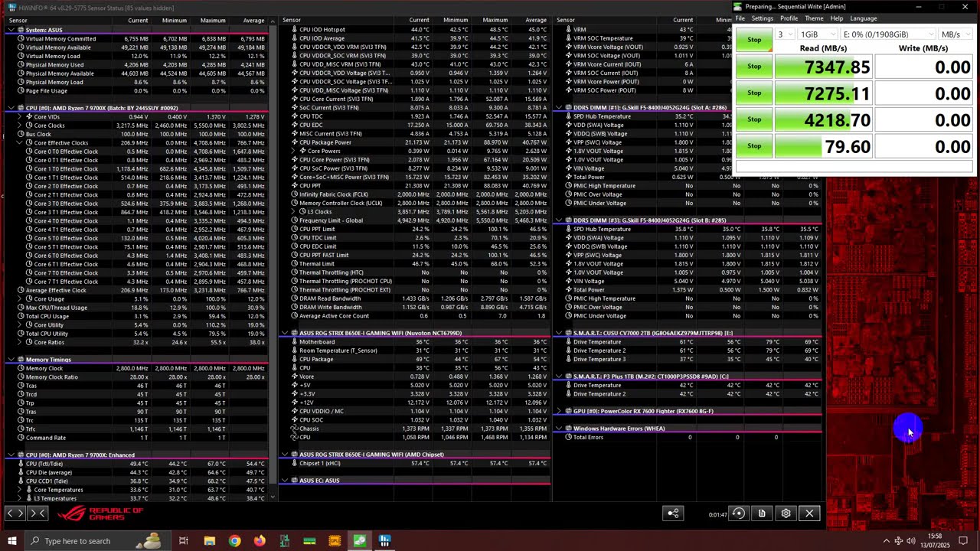Open Task View on the taskbar

[x=184, y=541]
